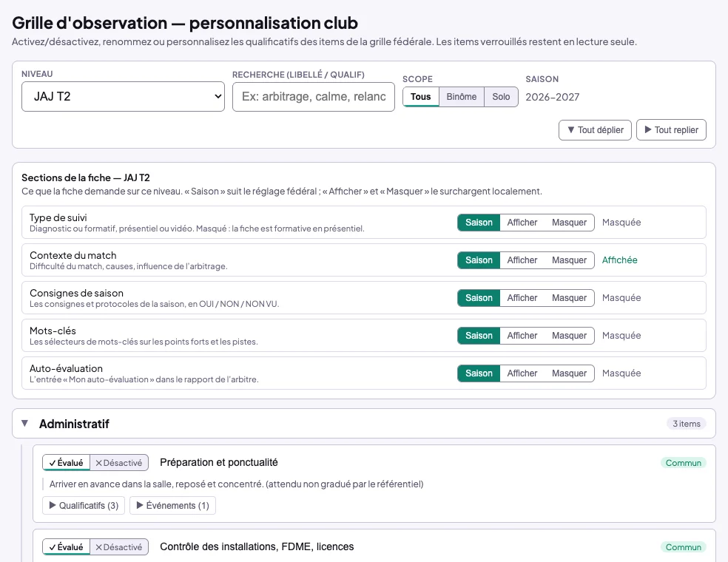Set Consignes de saison to Saison
Viewport: 728px width, 562px height.
coord(479,297)
